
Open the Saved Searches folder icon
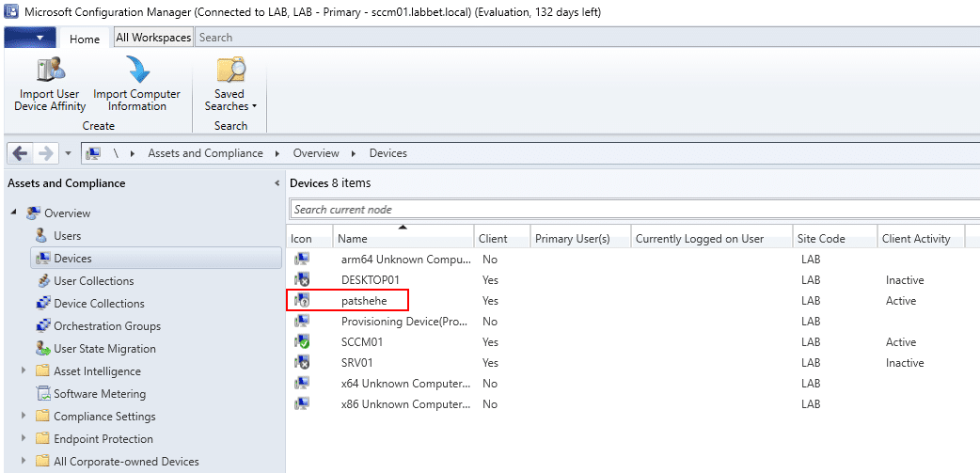tap(230, 70)
